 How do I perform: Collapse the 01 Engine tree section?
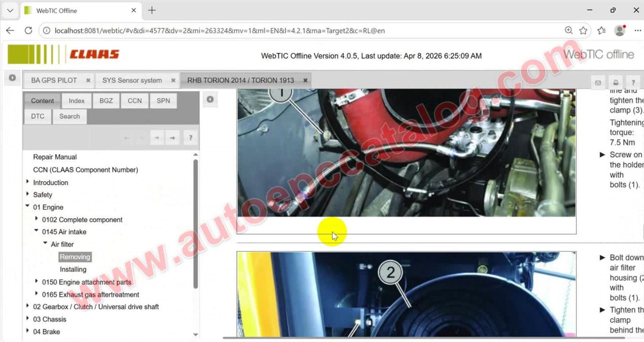coord(27,206)
